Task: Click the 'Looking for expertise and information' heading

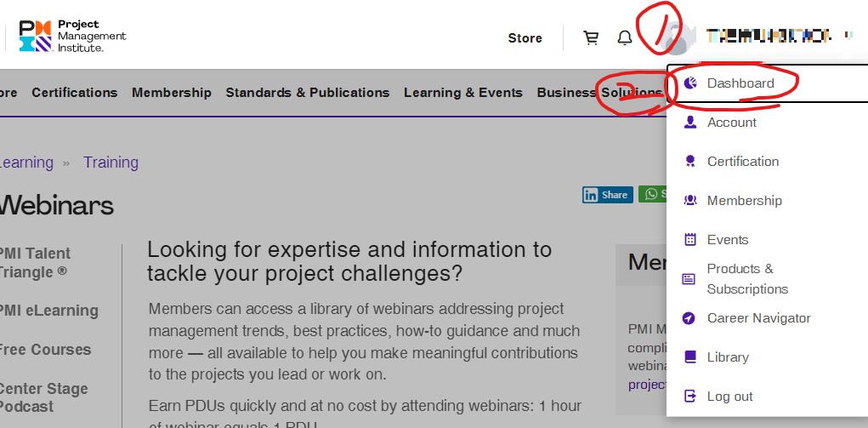Action: click(x=349, y=261)
